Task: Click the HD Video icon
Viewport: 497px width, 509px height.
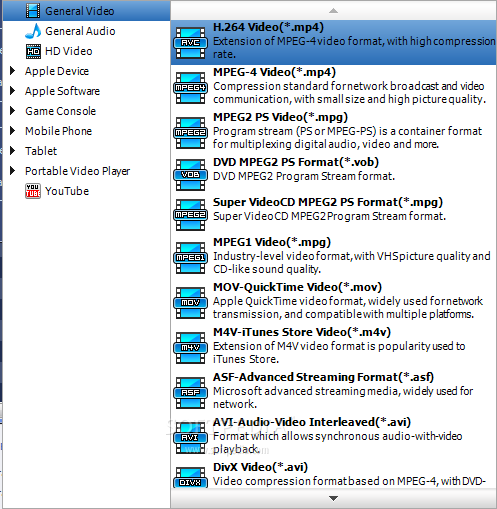Action: [x=33, y=51]
